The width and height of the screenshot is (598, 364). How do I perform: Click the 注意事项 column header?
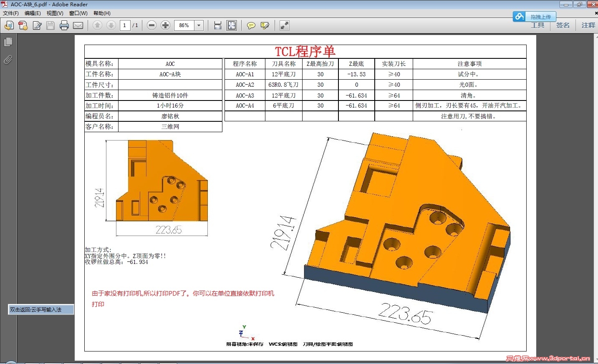coord(469,64)
